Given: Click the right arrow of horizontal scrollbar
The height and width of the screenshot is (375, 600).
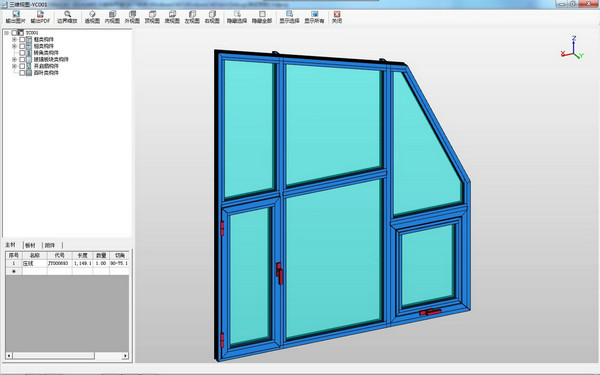Looking at the screenshot, I should click(125, 356).
